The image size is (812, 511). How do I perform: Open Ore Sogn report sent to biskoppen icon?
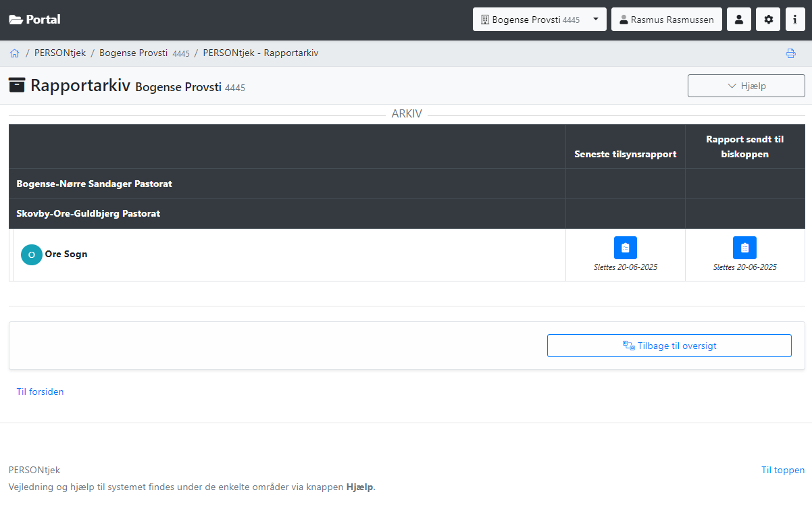[744, 248]
